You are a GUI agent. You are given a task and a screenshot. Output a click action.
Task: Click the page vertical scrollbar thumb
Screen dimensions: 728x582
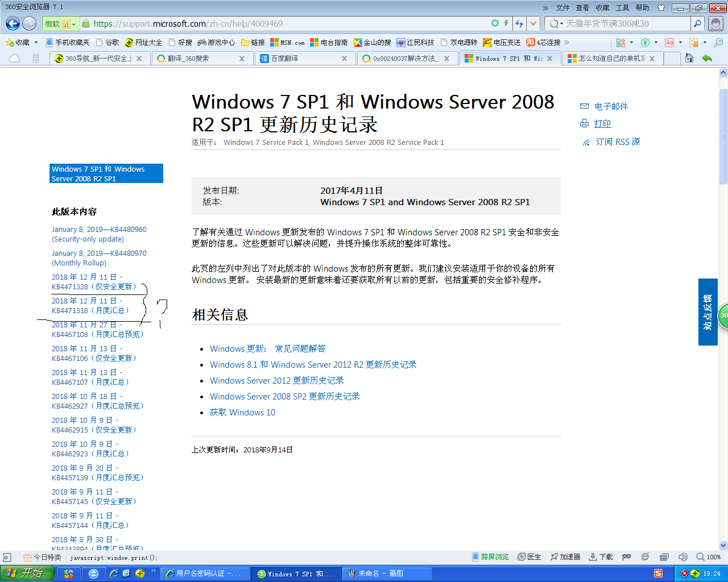coord(723,136)
